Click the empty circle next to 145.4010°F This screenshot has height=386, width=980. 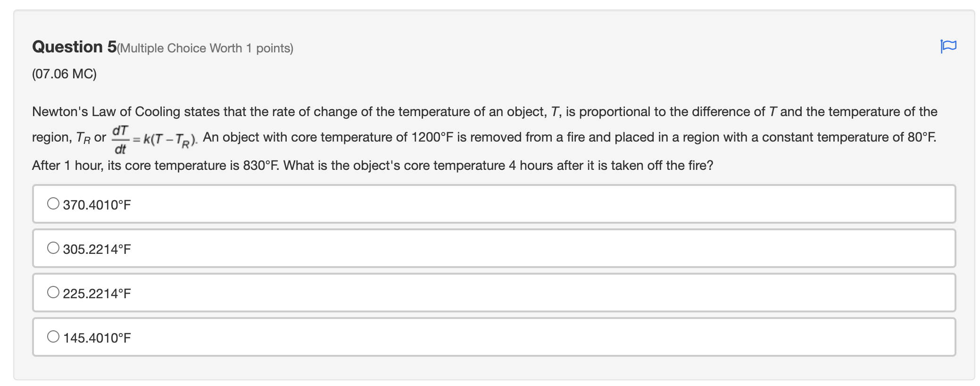pyautogui.click(x=53, y=336)
